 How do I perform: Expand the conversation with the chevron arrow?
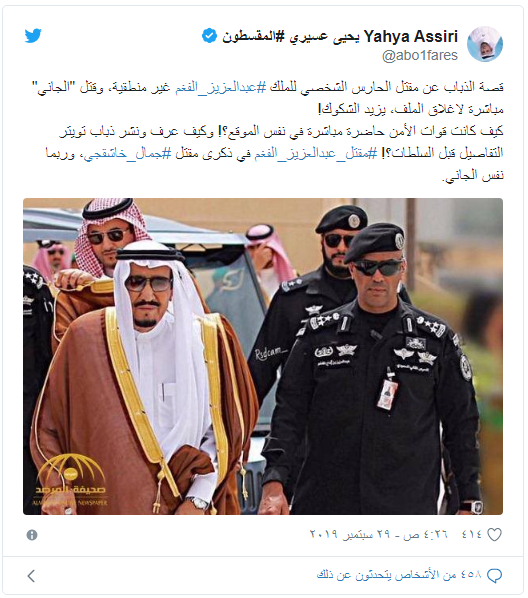click(32, 575)
